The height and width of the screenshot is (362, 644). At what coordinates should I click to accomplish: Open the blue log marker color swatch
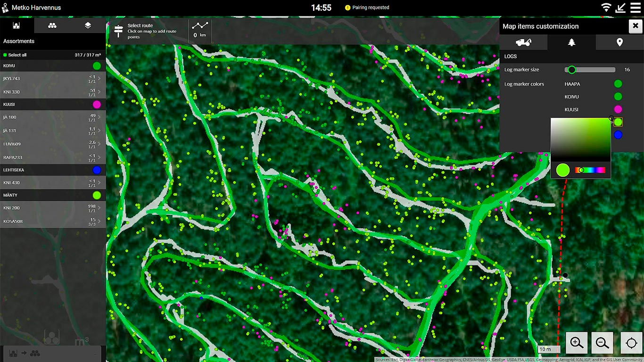(x=618, y=135)
